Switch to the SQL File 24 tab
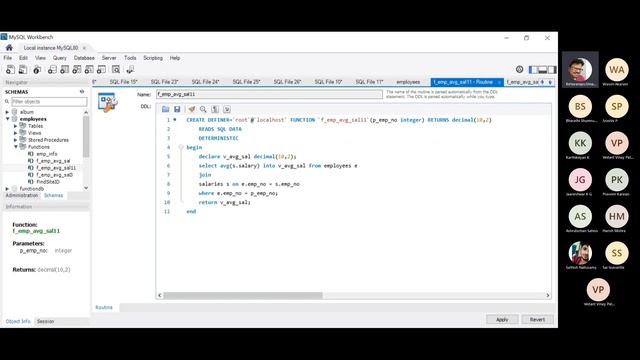This screenshot has height=360, width=640. pos(205,82)
